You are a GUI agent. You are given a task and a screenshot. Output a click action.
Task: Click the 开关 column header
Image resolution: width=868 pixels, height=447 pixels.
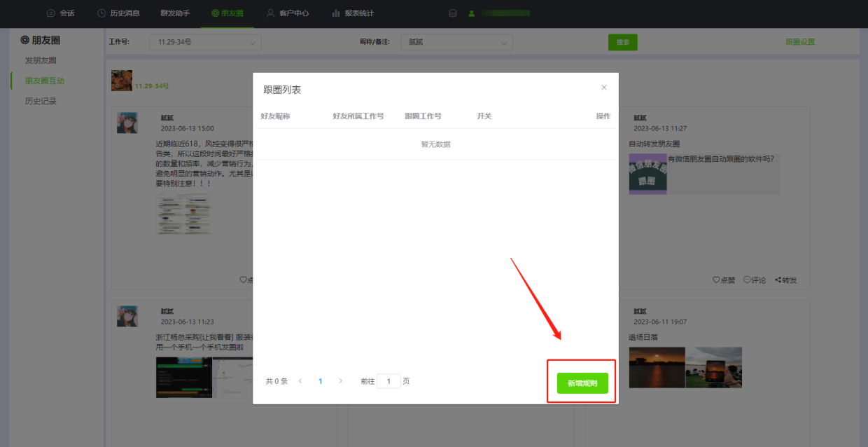coord(484,116)
